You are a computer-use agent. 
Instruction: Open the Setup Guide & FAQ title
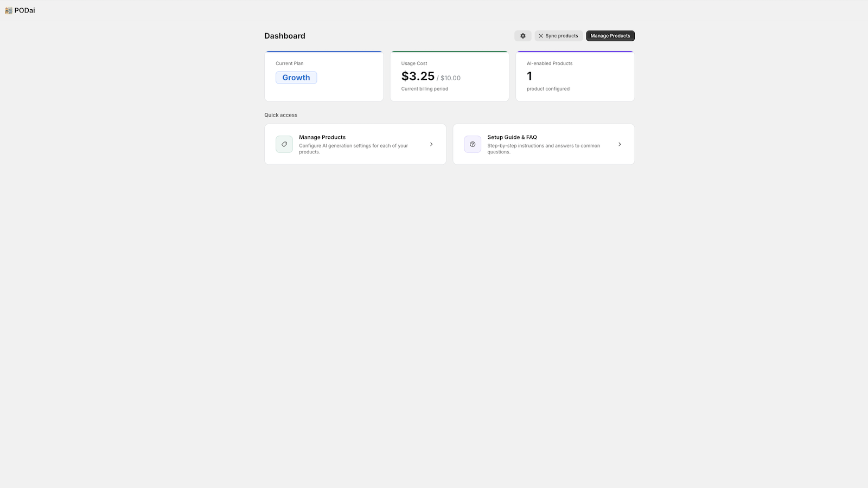(512, 137)
